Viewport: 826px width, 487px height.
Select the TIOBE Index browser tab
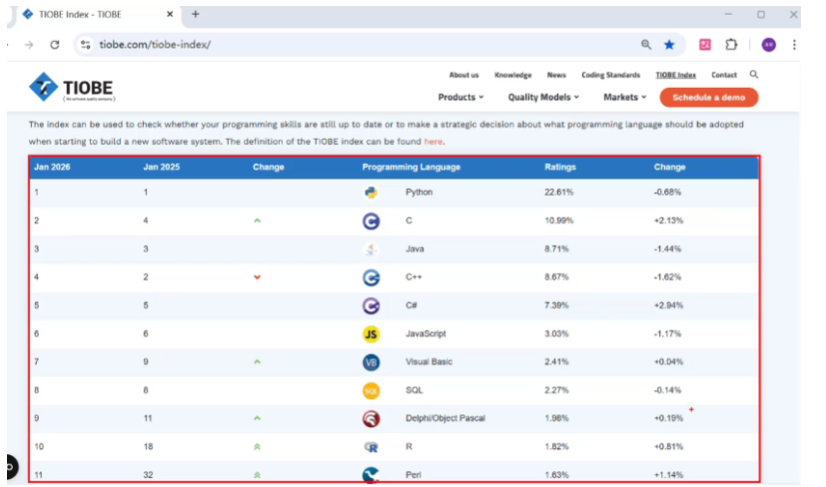[99, 15]
